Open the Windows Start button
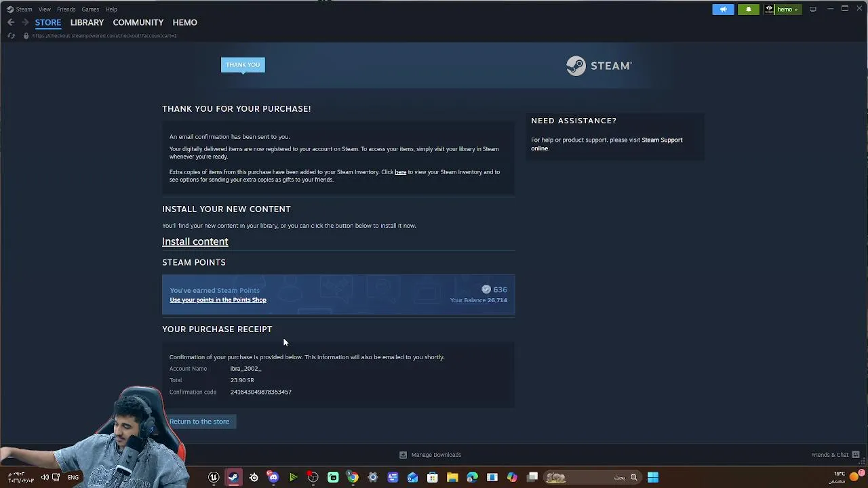This screenshot has height=488, width=868. click(653, 478)
